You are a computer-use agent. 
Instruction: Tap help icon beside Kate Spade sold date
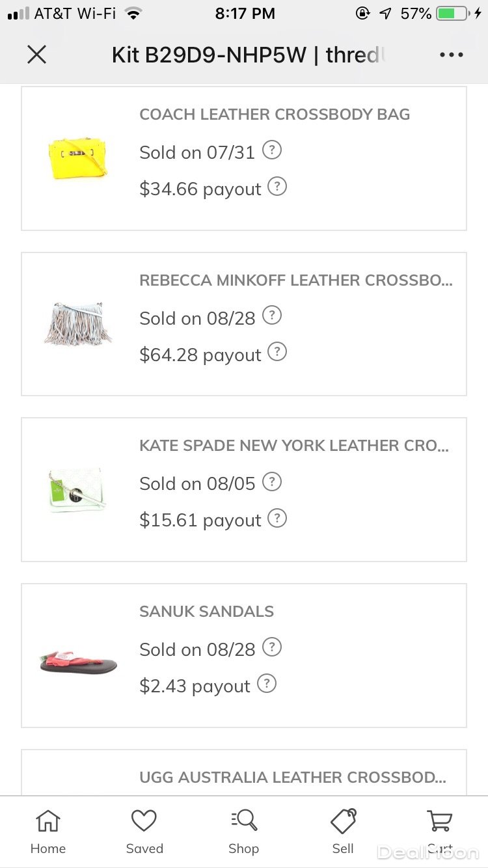coord(272,481)
